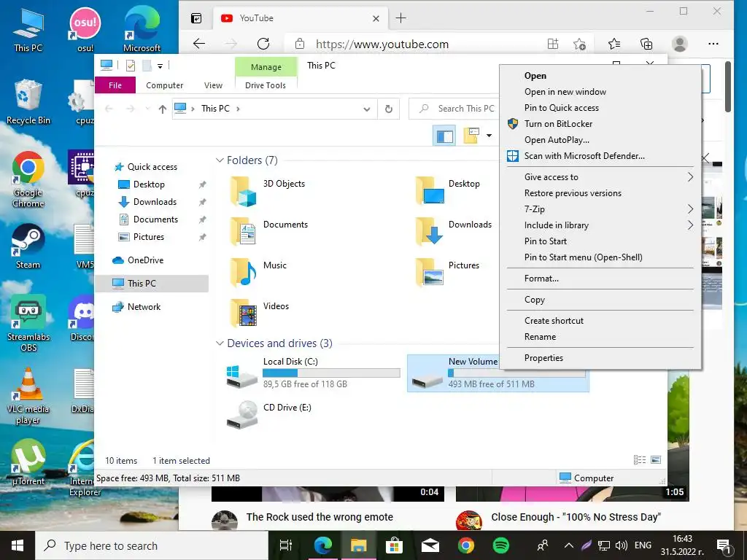This screenshot has height=560, width=747.
Task: Open Microsoft Edge desktop shortcut
Action: pyautogui.click(x=142, y=29)
